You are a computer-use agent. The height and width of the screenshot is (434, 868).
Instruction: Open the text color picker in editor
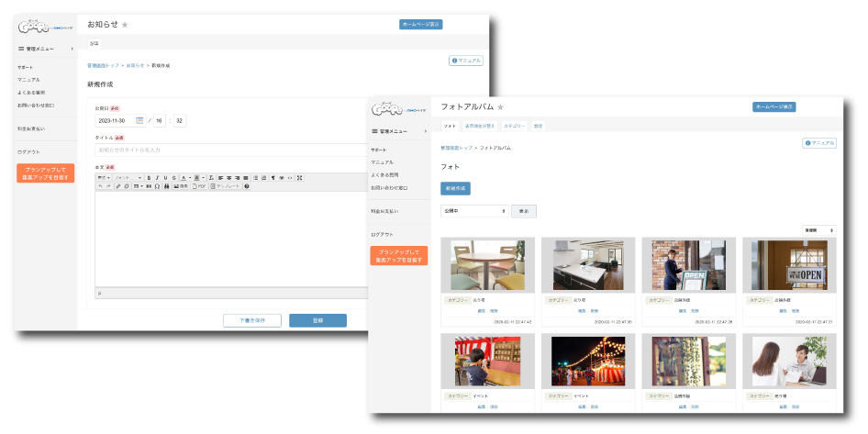186,178
